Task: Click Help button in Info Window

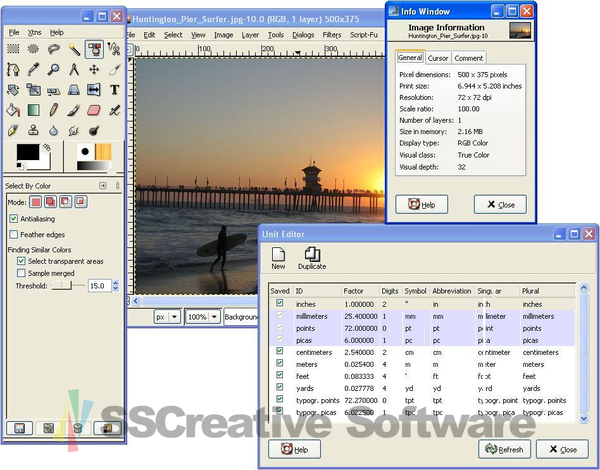Action: (421, 204)
